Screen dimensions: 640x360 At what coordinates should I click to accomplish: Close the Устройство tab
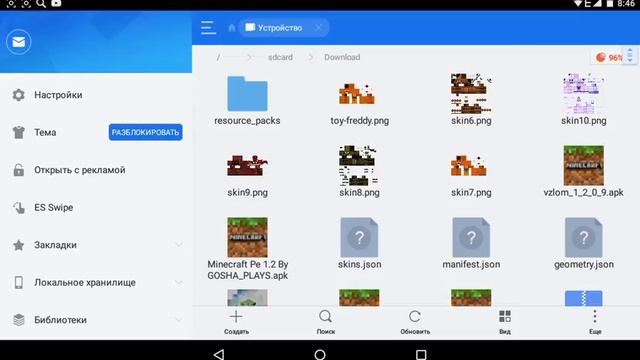(318, 28)
